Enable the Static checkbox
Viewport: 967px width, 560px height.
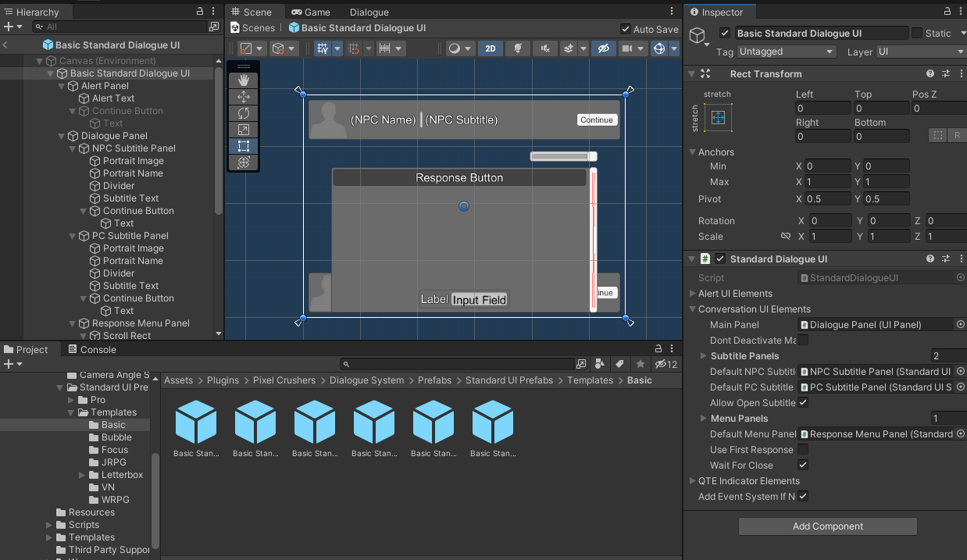pyautogui.click(x=917, y=33)
